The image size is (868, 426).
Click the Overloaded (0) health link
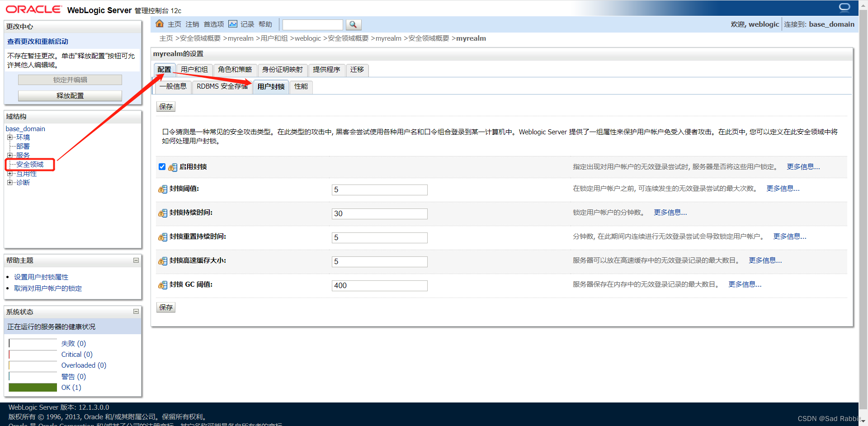pyautogui.click(x=84, y=365)
